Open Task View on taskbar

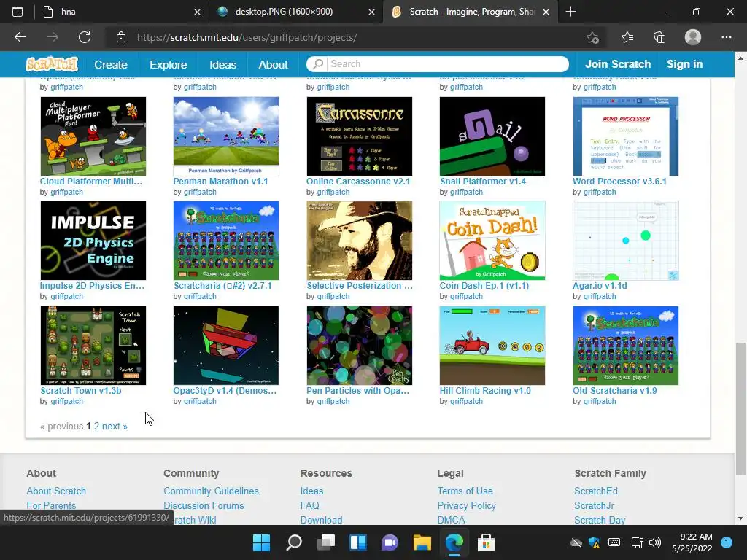[x=326, y=542]
